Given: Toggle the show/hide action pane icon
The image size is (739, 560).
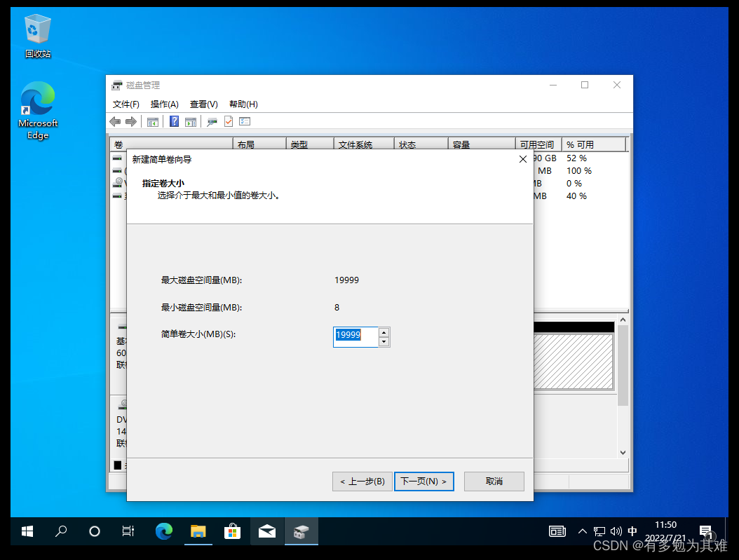Looking at the screenshot, I should [x=191, y=122].
